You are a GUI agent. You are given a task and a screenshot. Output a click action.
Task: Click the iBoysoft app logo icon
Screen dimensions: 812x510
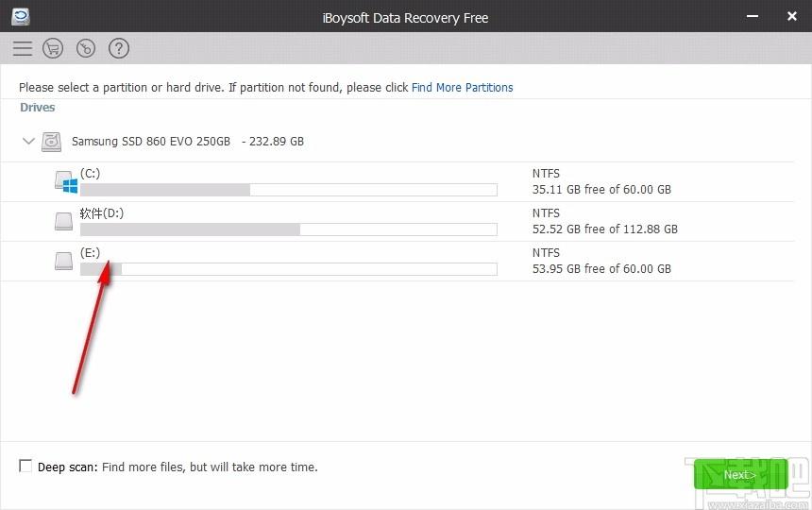[20, 17]
